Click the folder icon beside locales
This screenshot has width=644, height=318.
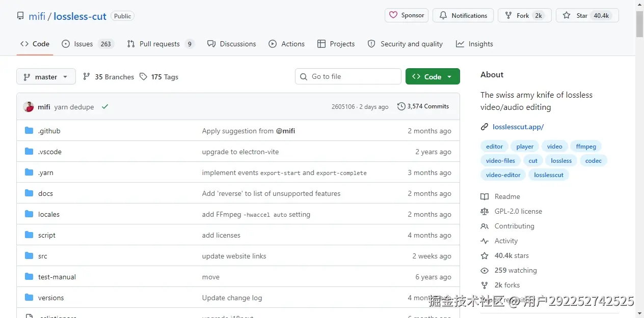point(29,214)
